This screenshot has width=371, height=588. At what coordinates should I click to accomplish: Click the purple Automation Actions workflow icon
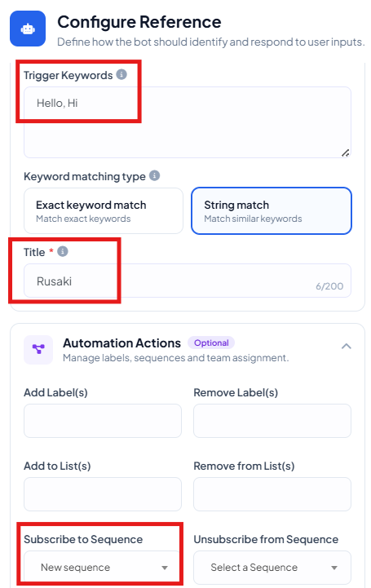[38, 350]
